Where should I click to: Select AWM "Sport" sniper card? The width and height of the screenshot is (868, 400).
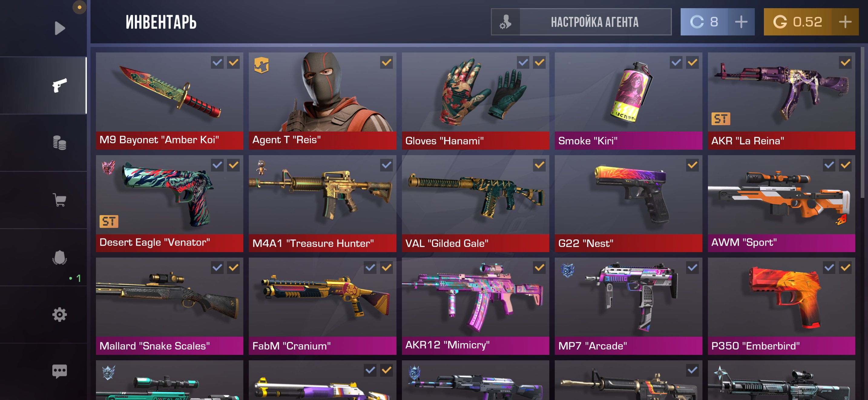click(781, 203)
